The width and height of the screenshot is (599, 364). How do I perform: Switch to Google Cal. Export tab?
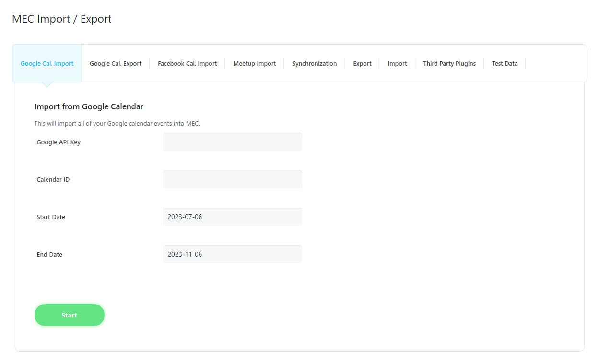[116, 63]
